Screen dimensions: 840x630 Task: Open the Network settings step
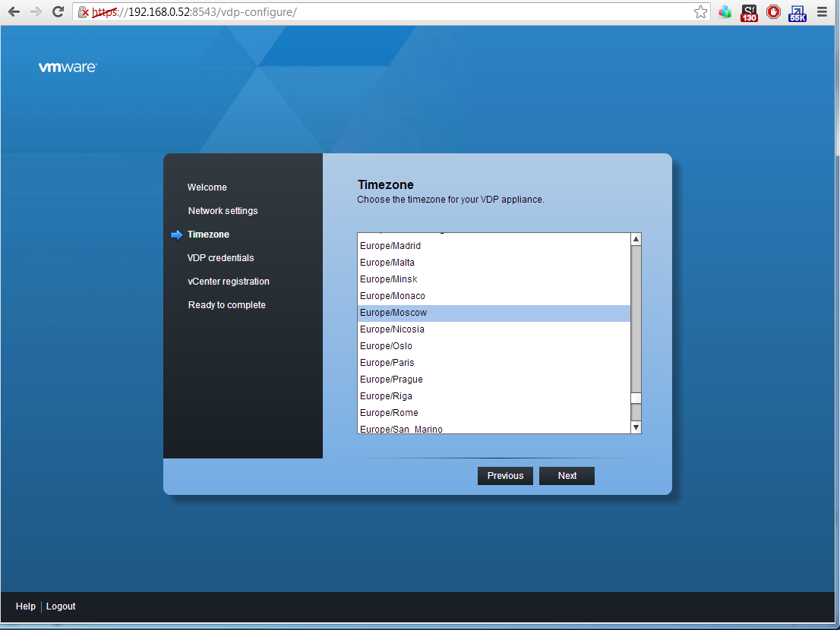tap(223, 211)
